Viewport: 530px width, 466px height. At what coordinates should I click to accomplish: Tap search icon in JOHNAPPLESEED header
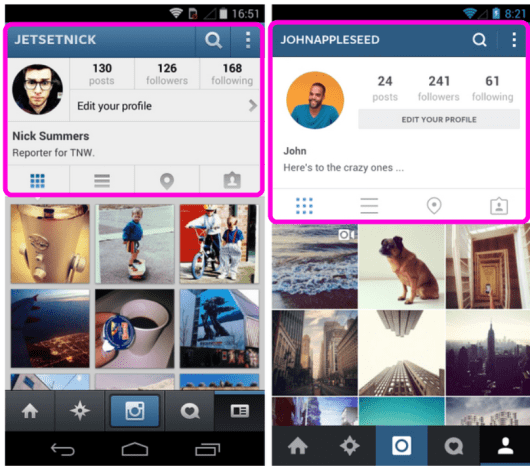pyautogui.click(x=479, y=40)
